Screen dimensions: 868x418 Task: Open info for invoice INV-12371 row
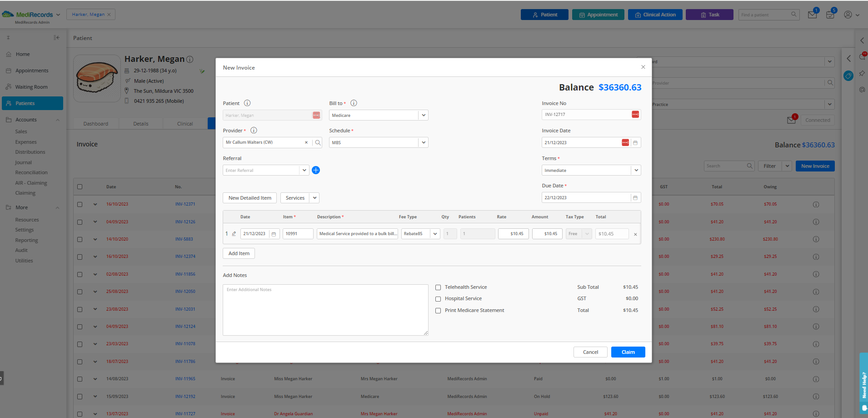point(816,205)
